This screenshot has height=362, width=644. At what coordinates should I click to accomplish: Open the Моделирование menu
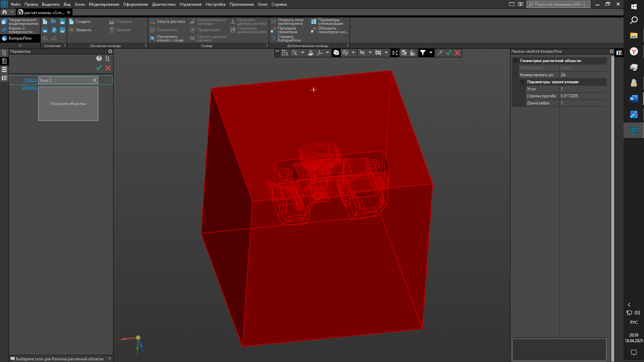coord(104,4)
